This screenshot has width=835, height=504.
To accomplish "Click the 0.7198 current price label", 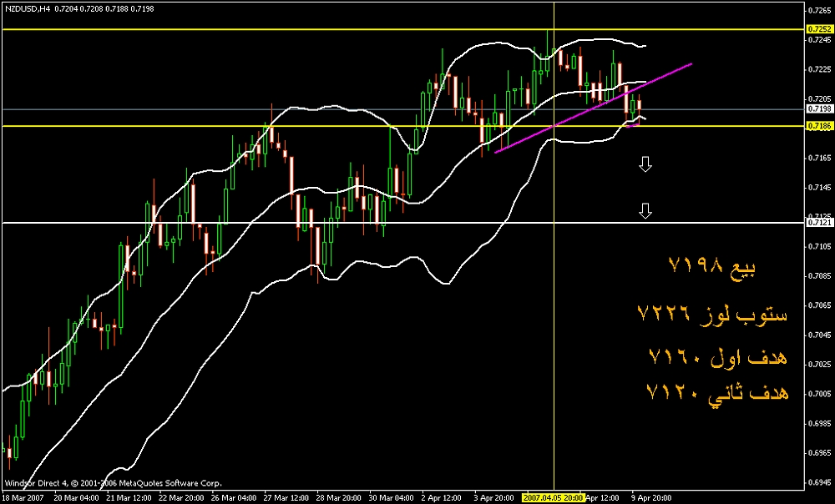I will point(817,109).
